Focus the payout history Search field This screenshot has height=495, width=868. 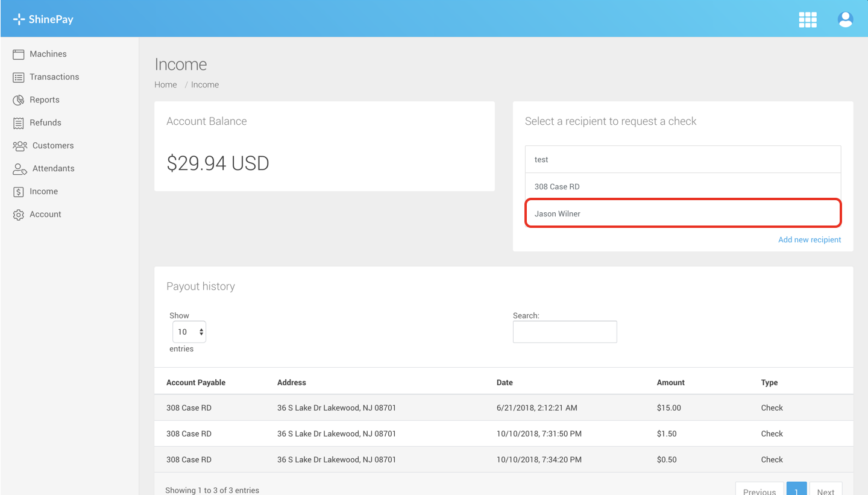[565, 332]
